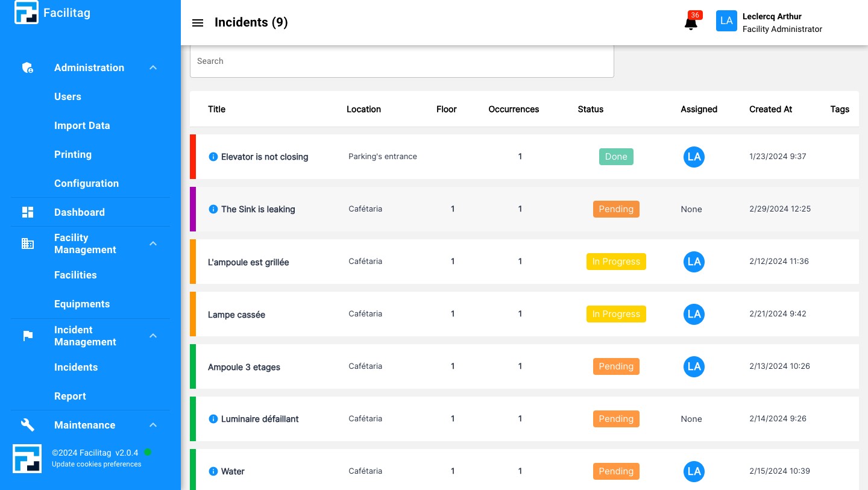Click In Progress badge for L'ampoule est grillée

pyautogui.click(x=615, y=262)
